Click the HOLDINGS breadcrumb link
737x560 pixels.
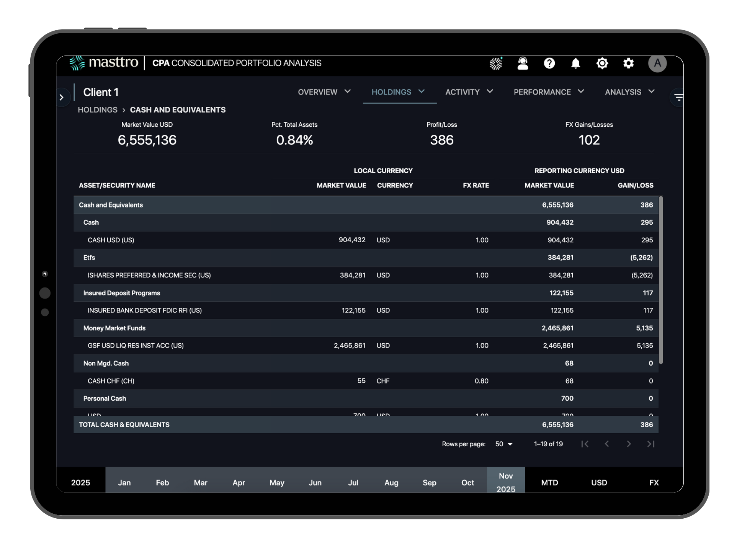pos(98,110)
